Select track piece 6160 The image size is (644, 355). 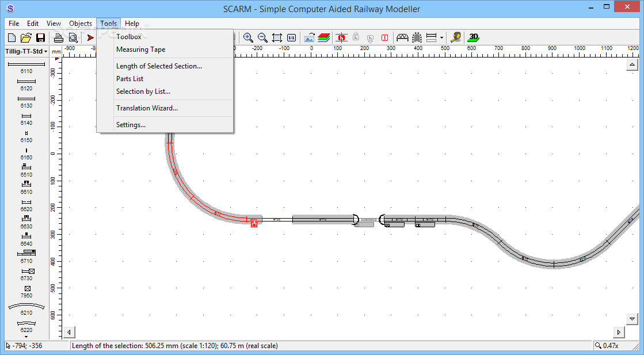pyautogui.click(x=26, y=154)
